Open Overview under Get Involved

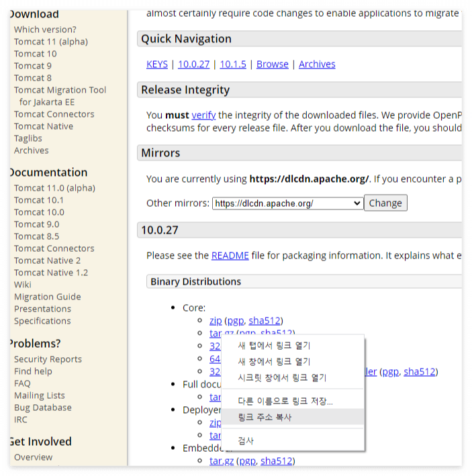(x=34, y=457)
